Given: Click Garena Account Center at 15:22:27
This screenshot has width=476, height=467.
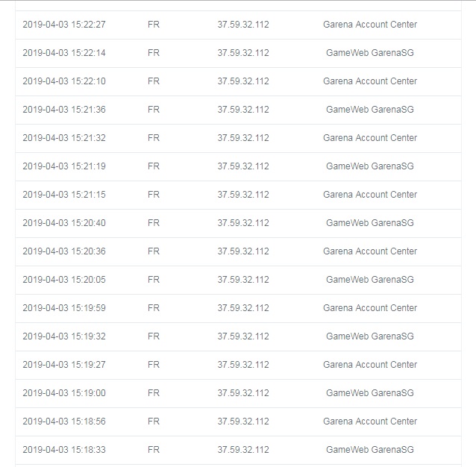Looking at the screenshot, I should (x=370, y=25).
